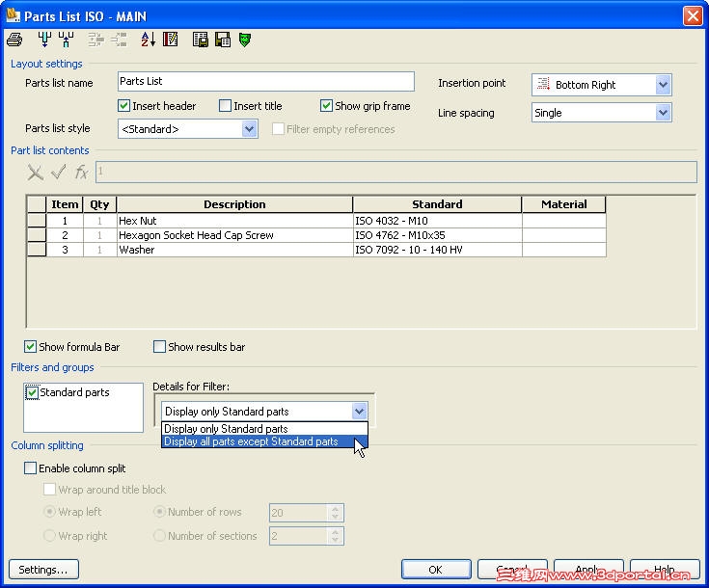Image resolution: width=709 pixels, height=588 pixels.
Task: Click the arrow-up split toolbar icon
Action: click(x=67, y=40)
